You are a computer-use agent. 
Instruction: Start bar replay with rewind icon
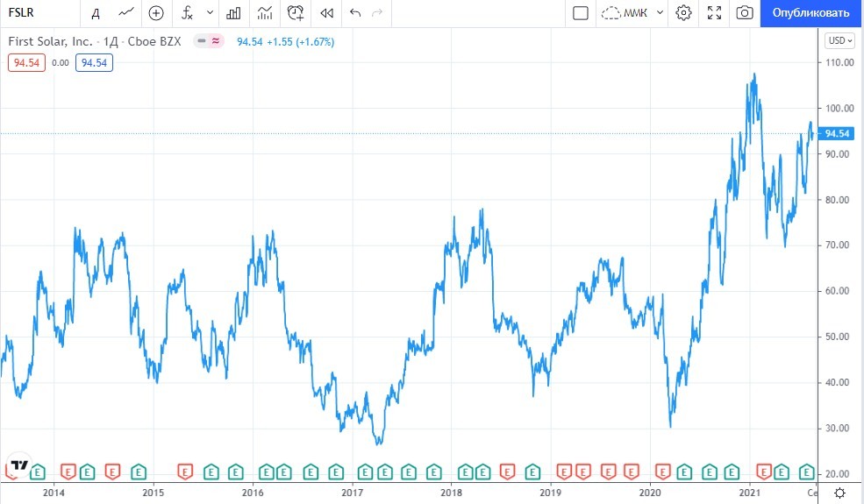pyautogui.click(x=326, y=13)
